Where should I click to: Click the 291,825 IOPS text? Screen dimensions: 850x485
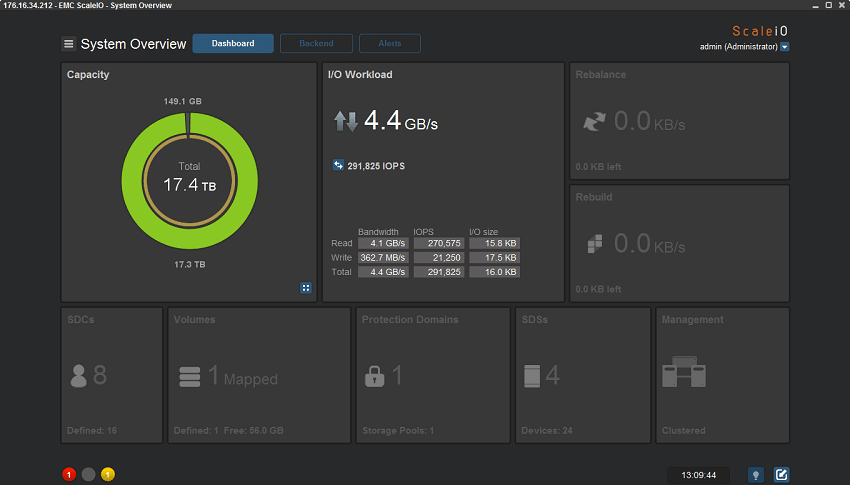pyautogui.click(x=376, y=166)
